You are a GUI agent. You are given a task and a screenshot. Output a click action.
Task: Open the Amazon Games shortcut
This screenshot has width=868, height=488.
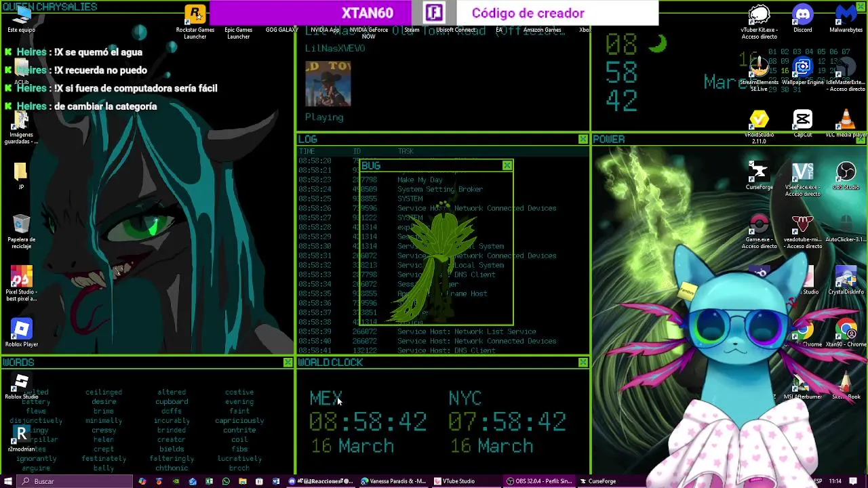click(542, 30)
